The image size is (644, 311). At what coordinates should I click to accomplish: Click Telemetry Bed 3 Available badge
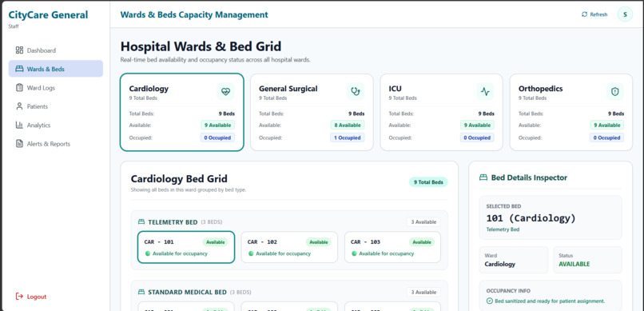pos(423,221)
